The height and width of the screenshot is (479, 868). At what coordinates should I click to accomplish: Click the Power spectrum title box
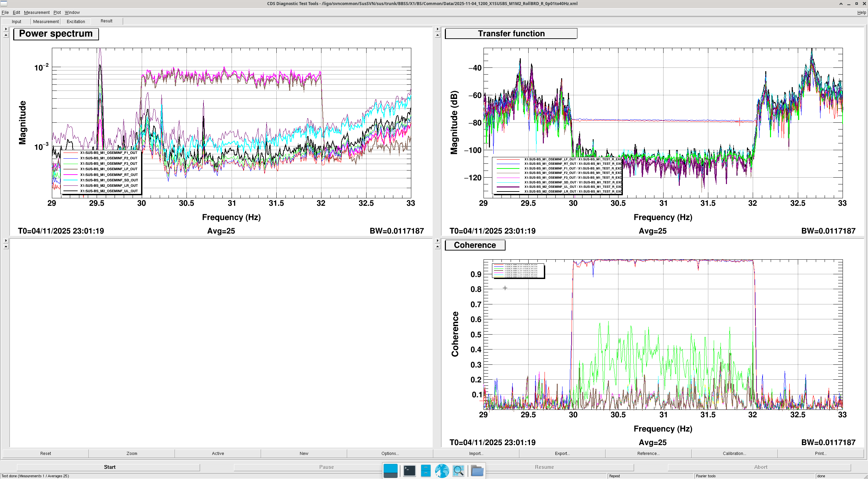(x=56, y=34)
